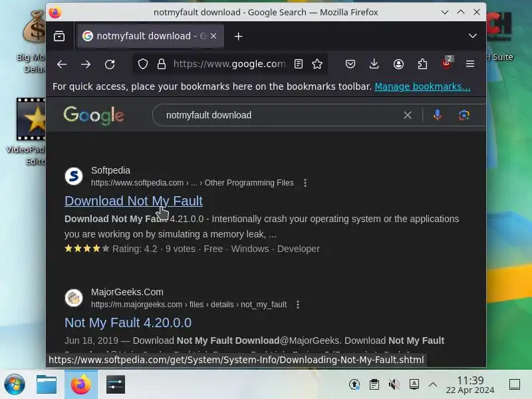The height and width of the screenshot is (399, 532).
Task: Open Firefox View from the tab bar
Action: pyautogui.click(x=59, y=36)
